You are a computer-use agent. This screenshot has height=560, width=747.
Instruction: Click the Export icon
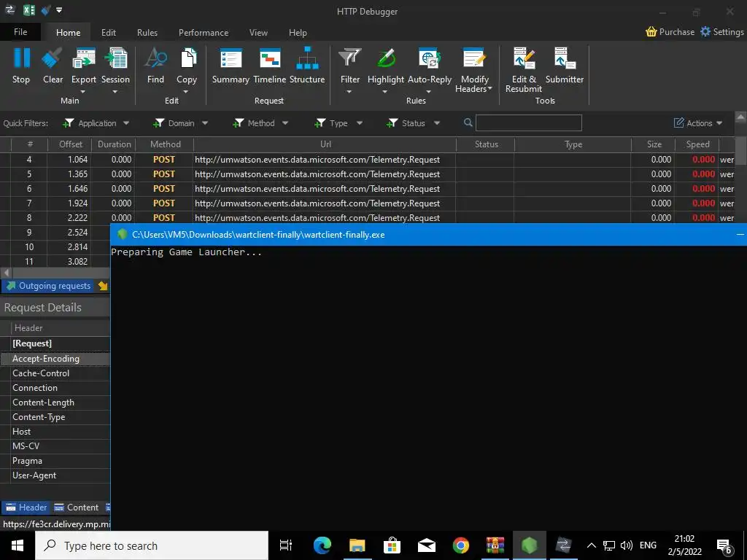[84, 58]
